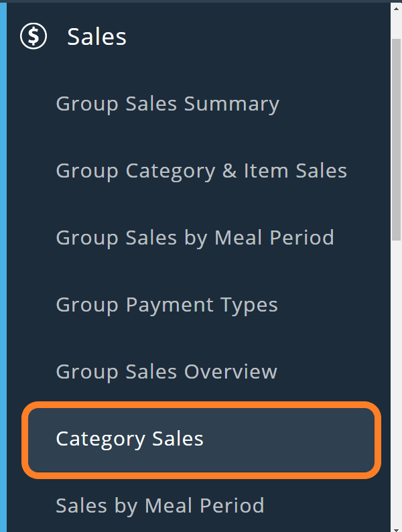The width and height of the screenshot is (402, 532).
Task: Open Group Sales Summary report
Action: tap(167, 104)
